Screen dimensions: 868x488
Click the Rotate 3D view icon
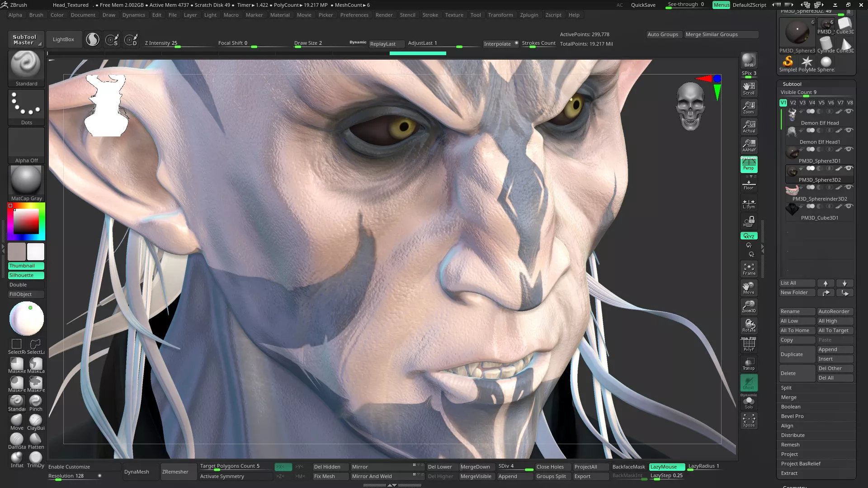point(749,325)
